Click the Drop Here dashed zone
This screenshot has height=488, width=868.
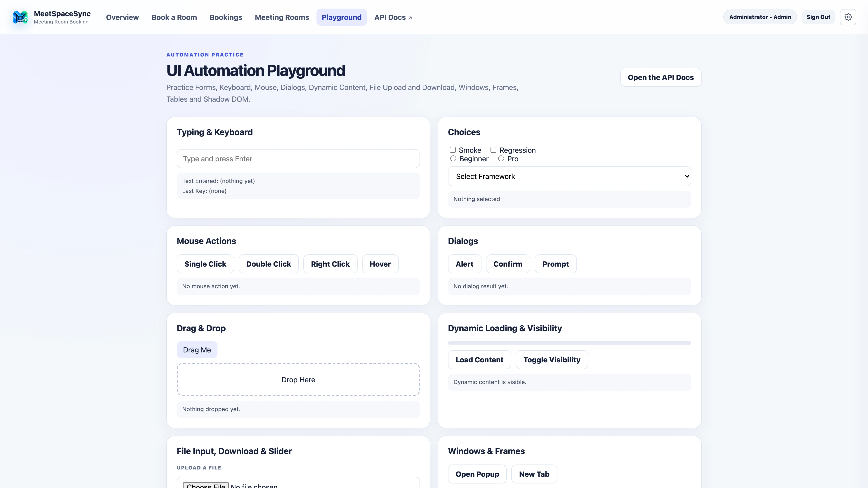point(298,380)
